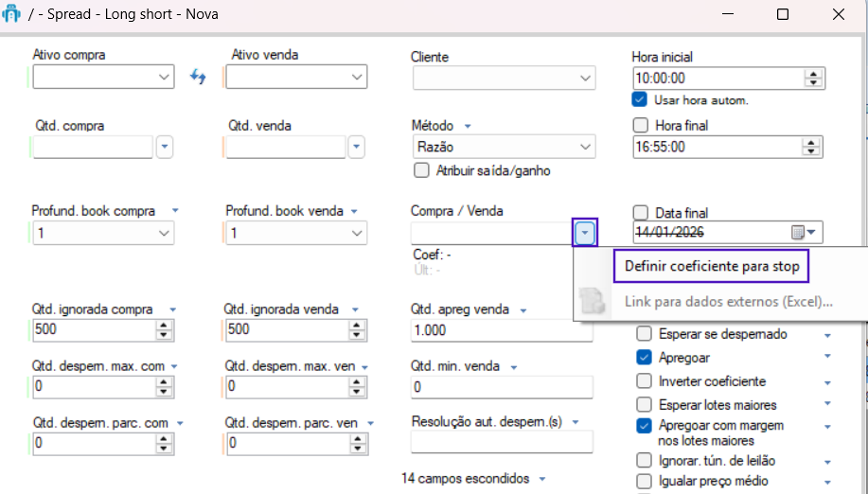The height and width of the screenshot is (494, 868).
Task: Toggle the Inverter coeficiente checkbox
Action: (x=644, y=381)
